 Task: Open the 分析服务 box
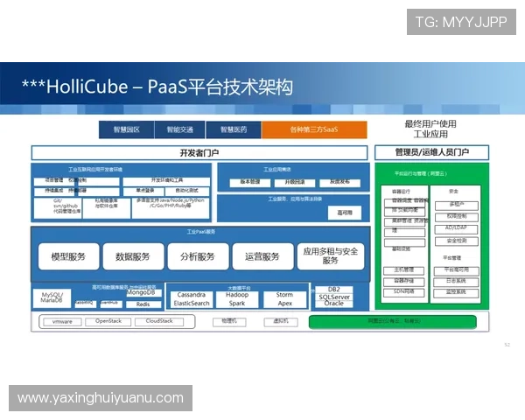click(197, 256)
